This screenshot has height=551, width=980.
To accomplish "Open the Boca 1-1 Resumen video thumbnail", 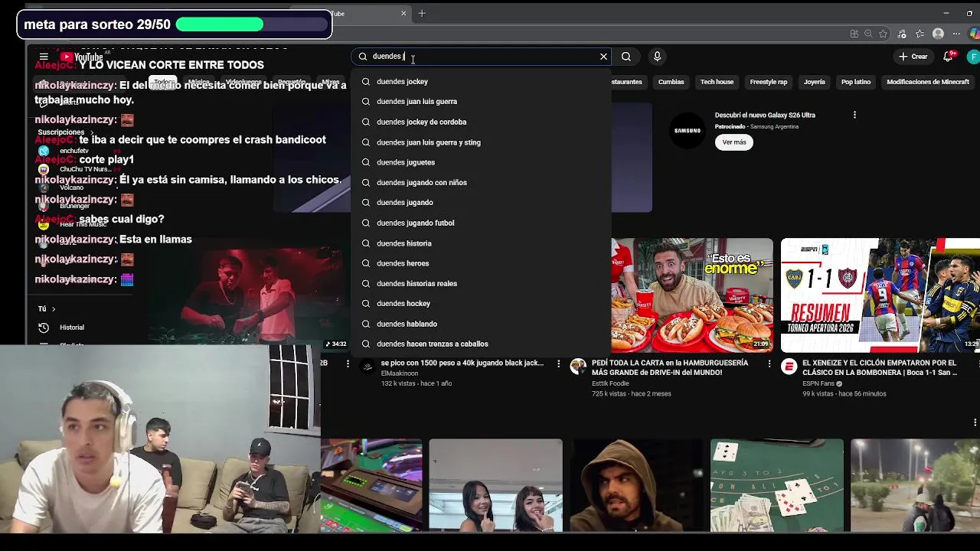I will [x=880, y=295].
